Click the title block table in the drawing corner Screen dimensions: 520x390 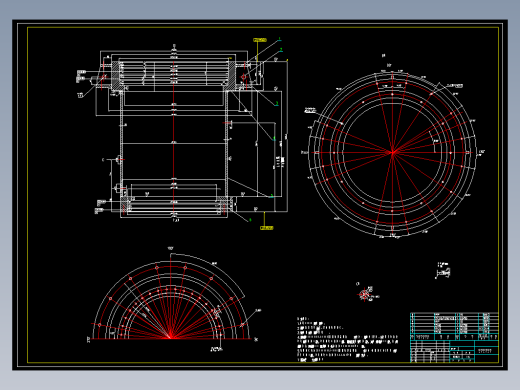coord(454,337)
